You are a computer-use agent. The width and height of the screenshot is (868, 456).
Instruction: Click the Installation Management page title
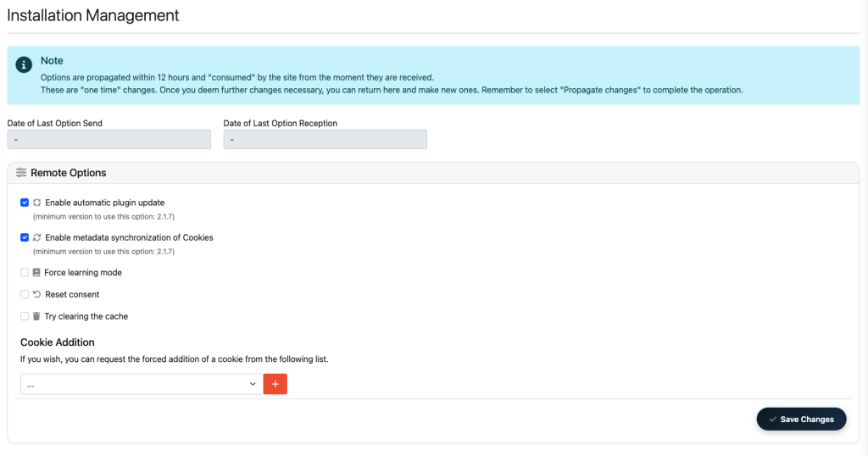[x=93, y=15]
